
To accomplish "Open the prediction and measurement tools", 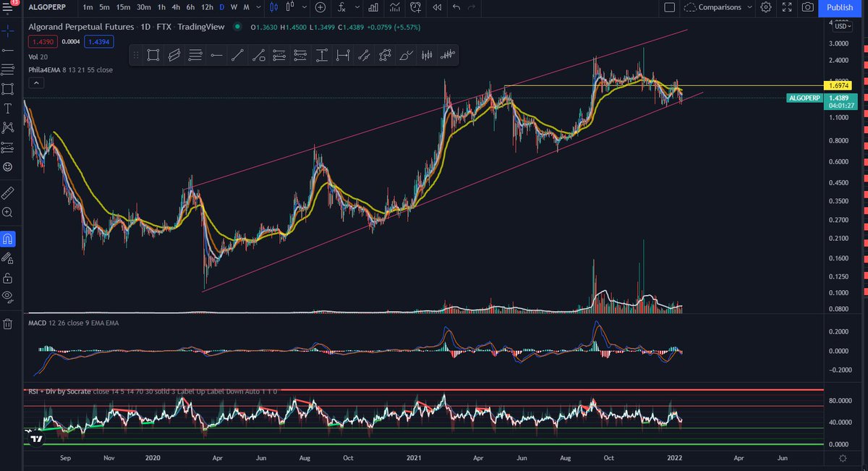I will [x=8, y=147].
